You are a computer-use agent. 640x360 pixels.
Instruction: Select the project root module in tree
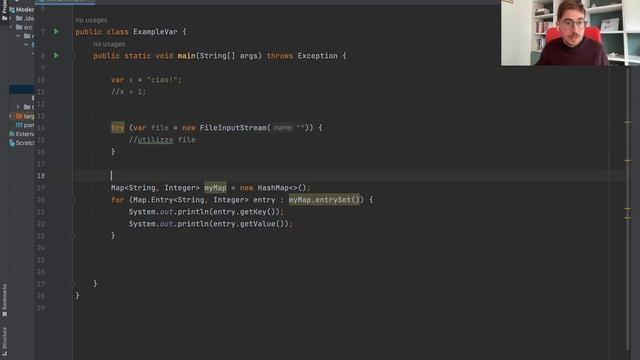tap(22, 9)
